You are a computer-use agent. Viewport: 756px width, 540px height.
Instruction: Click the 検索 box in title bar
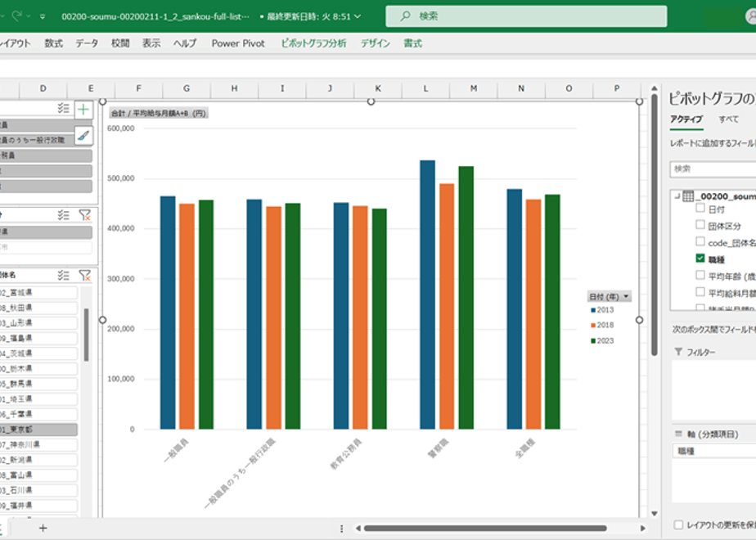coord(527,16)
